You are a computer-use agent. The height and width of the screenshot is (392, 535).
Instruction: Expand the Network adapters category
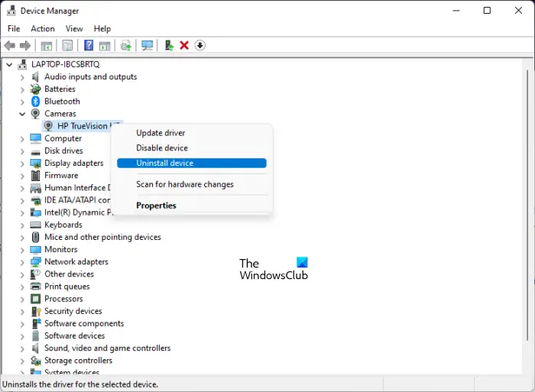[22, 262]
